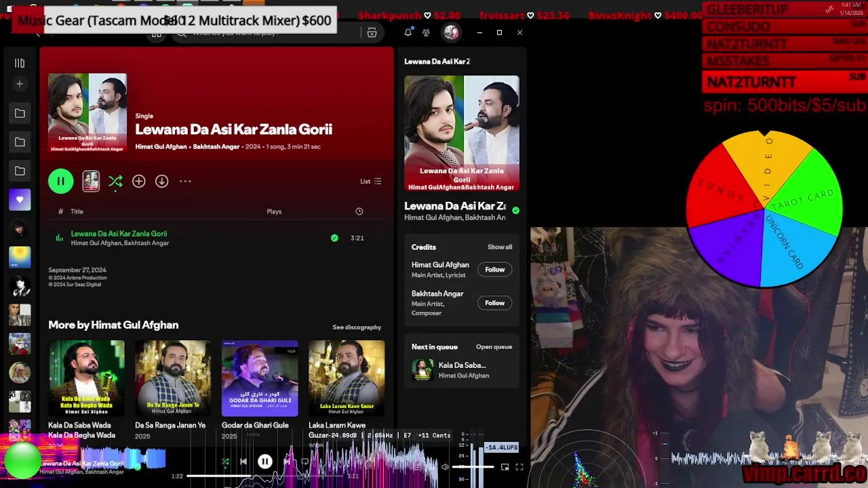Open the Browse icon in the top bar
This screenshot has height=488, width=868.
pyautogui.click(x=372, y=33)
